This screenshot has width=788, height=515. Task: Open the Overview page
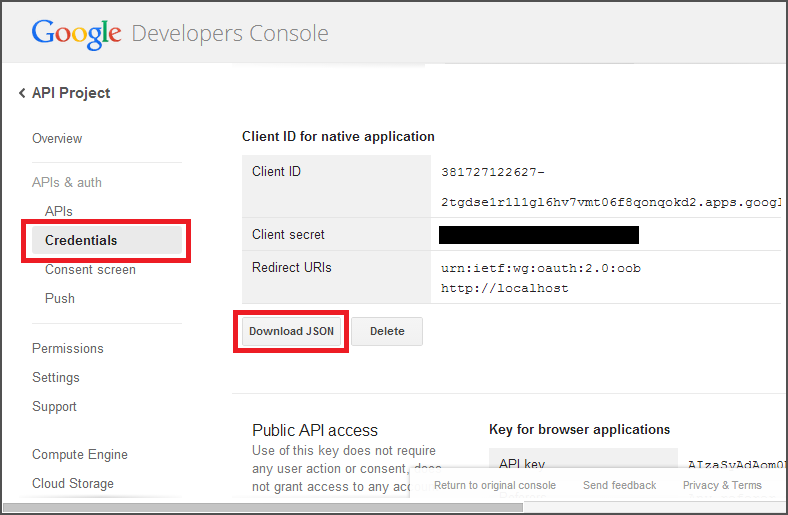(57, 139)
